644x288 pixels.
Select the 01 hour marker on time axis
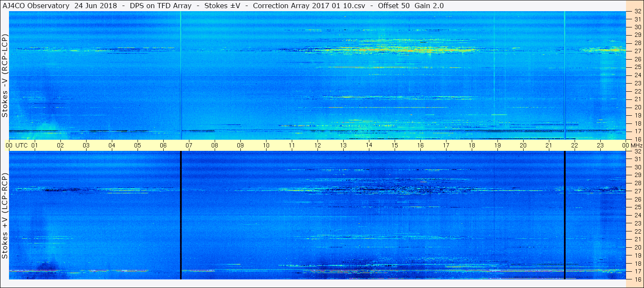click(x=35, y=145)
